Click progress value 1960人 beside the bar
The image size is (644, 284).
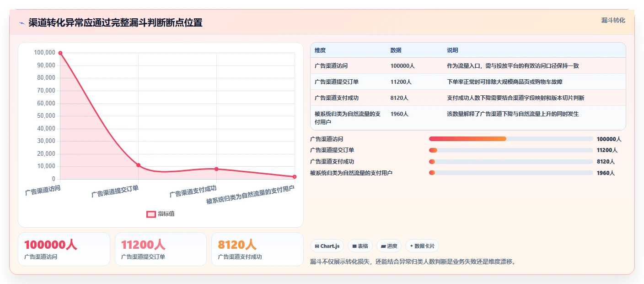606,173
